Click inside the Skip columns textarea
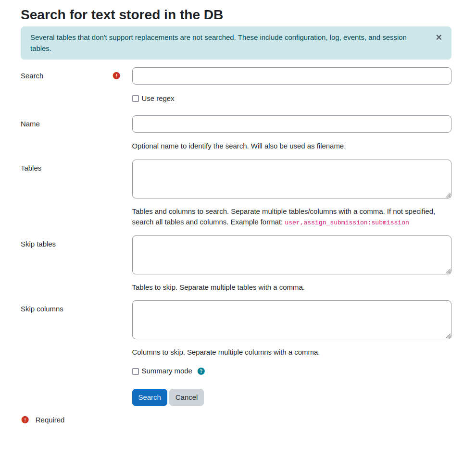Screen dimensions: 476x457 coord(292,320)
